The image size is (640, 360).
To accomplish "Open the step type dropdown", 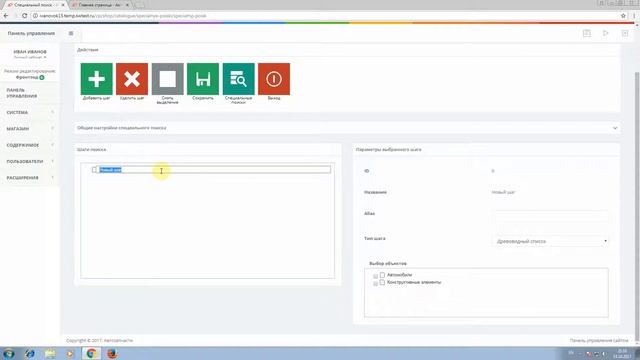I will pos(550,241).
